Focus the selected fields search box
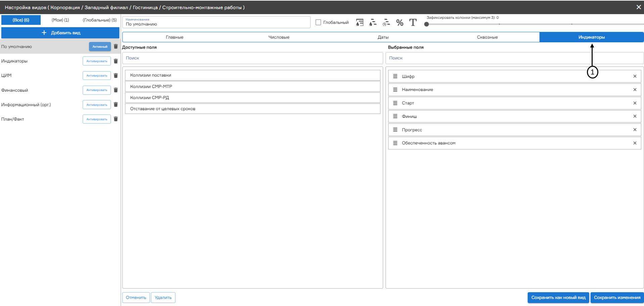 click(x=514, y=58)
